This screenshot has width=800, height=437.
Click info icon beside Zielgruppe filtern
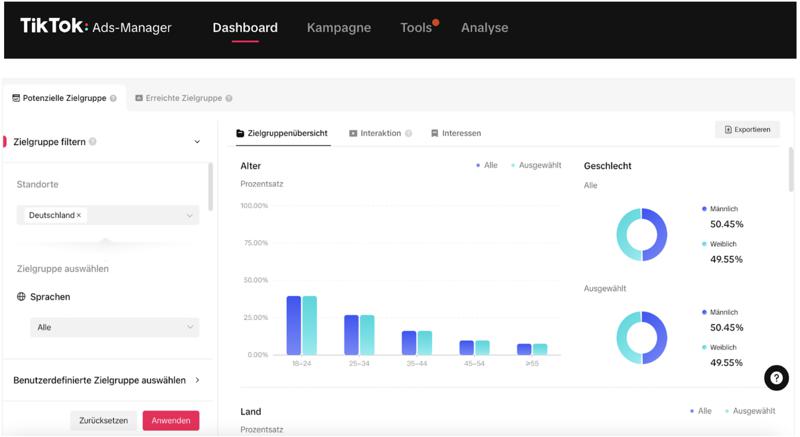click(x=92, y=142)
